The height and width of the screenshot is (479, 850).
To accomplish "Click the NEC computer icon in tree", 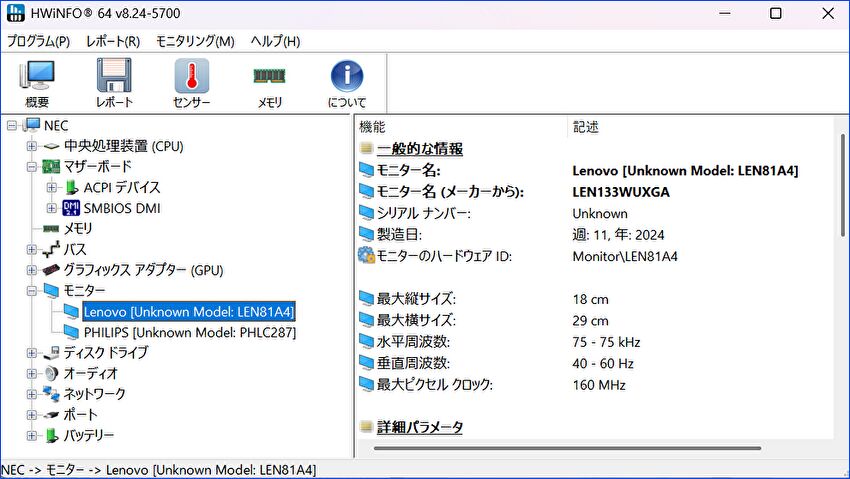I will (x=32, y=125).
